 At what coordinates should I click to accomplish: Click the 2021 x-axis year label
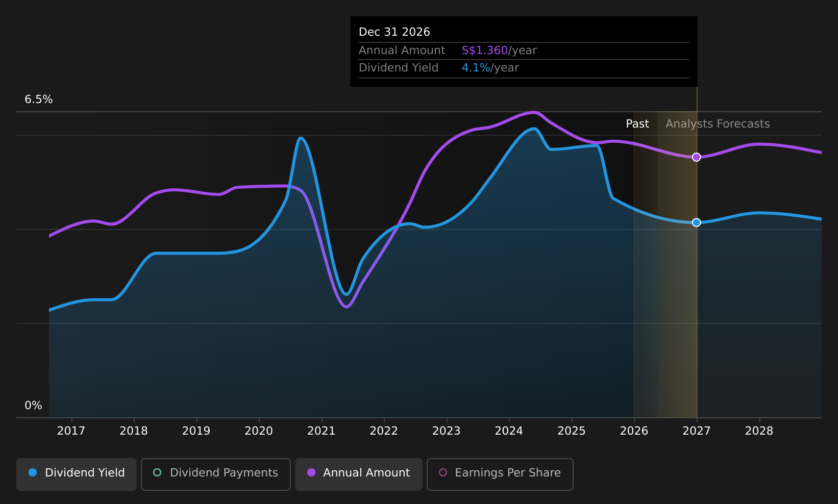pos(321,431)
